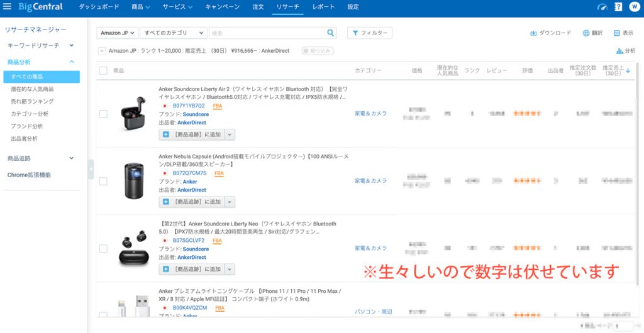
Task: Open Liberty Neo earbuds product image
Action: click(133, 248)
